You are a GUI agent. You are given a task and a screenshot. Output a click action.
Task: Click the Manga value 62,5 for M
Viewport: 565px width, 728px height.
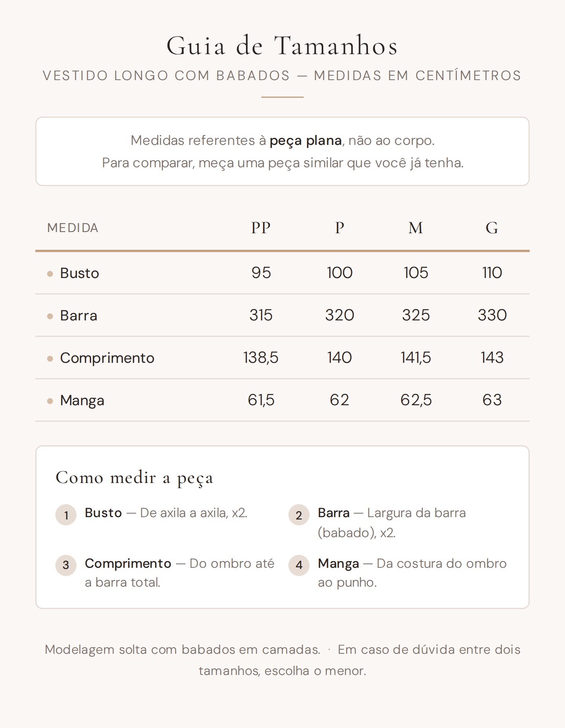(416, 400)
